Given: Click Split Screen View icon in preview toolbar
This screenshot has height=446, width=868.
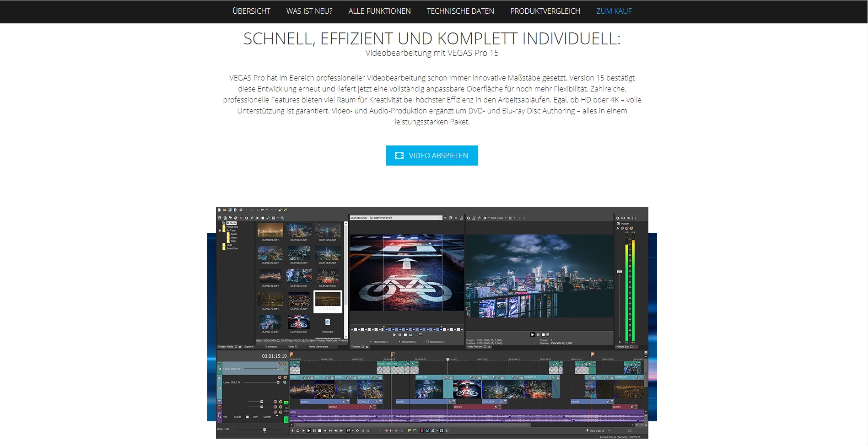Looking at the screenshot, I should [485, 218].
